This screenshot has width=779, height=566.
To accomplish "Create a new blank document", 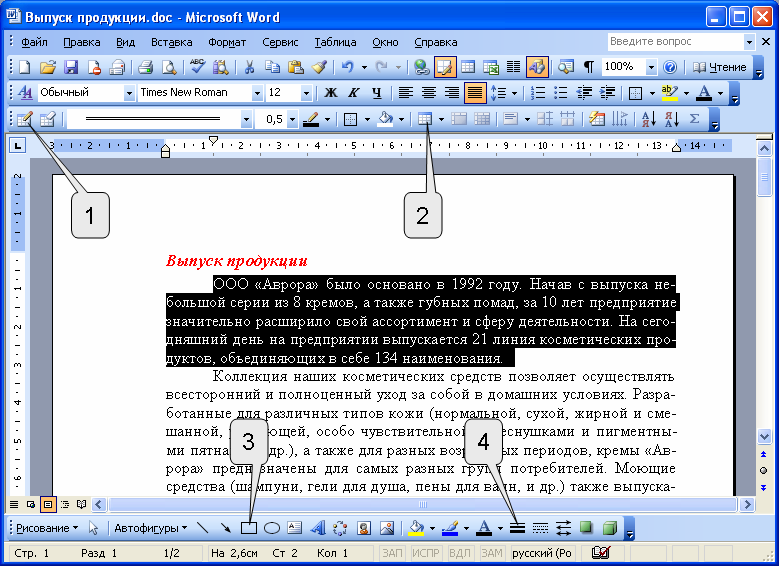I will [24, 67].
